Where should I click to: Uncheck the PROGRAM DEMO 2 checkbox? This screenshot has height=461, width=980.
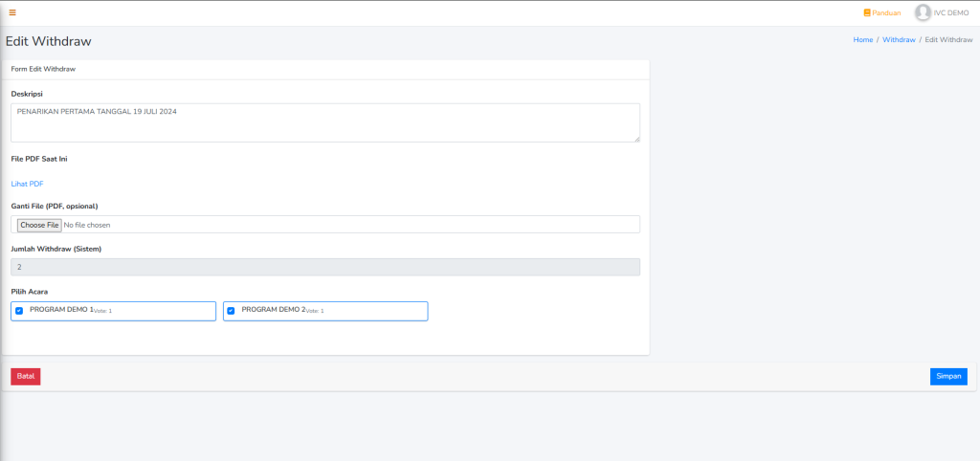(231, 311)
